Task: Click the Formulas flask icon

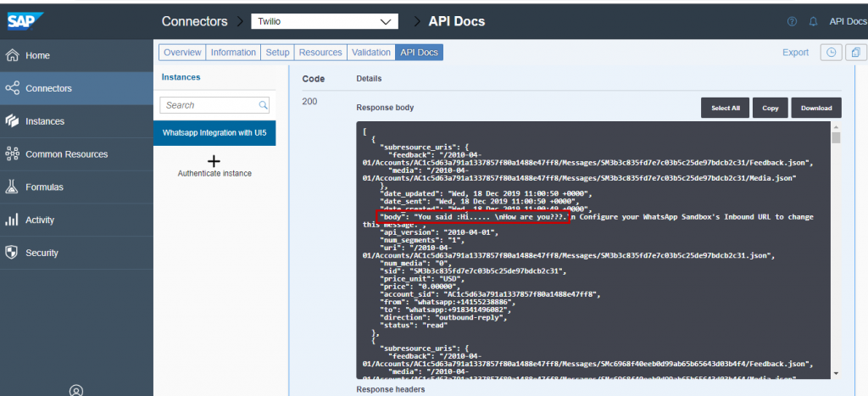Action: [12, 187]
